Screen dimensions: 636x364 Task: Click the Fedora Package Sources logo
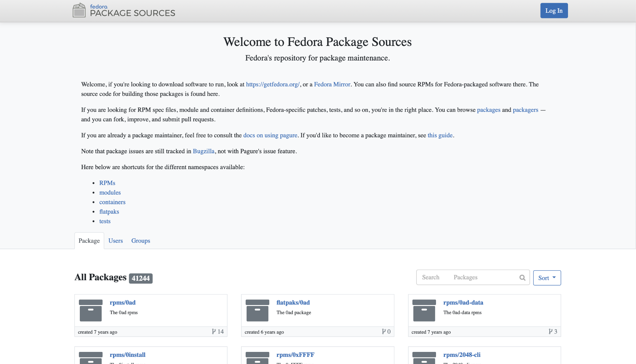[x=124, y=11]
